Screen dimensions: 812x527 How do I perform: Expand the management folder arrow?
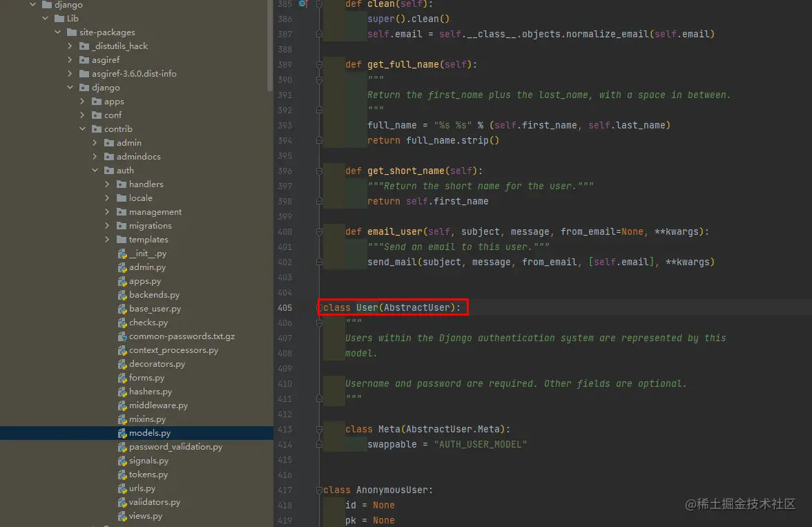pyautogui.click(x=107, y=211)
